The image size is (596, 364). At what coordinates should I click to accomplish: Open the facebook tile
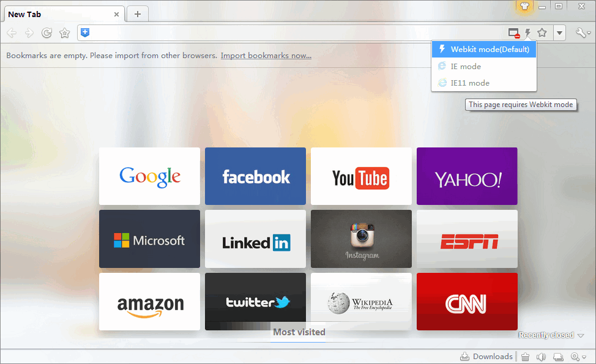click(255, 176)
